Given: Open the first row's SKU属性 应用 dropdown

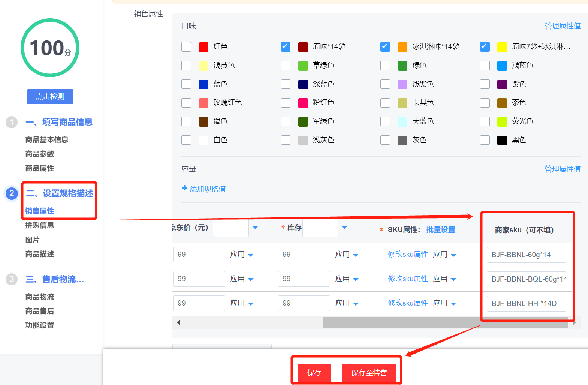Looking at the screenshot, I should point(453,255).
